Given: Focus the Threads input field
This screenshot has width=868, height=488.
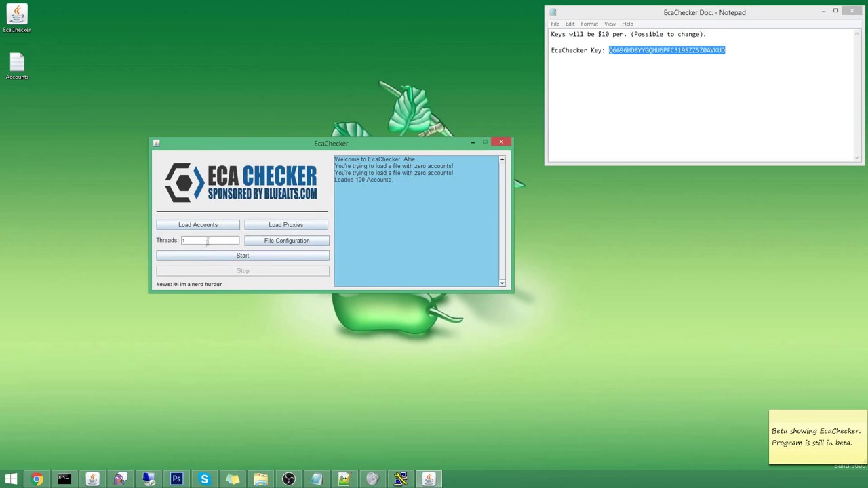Looking at the screenshot, I should 210,241.
